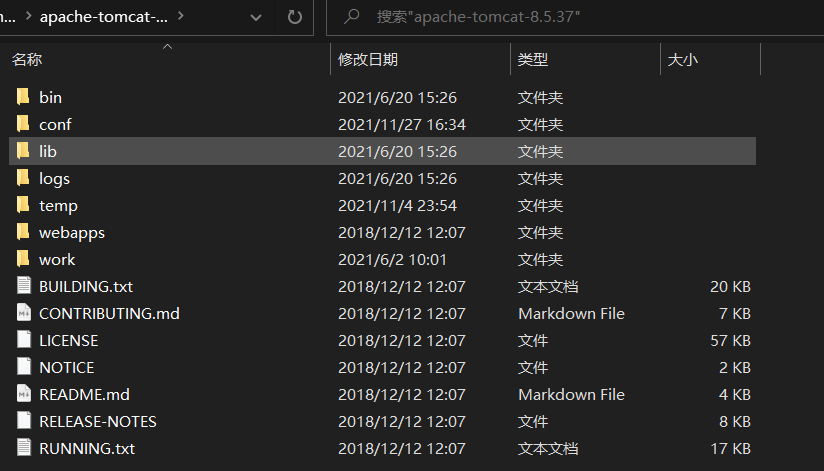The image size is (824, 471).
Task: Click the date 2021/6/2 10:01
Action: (x=393, y=259)
